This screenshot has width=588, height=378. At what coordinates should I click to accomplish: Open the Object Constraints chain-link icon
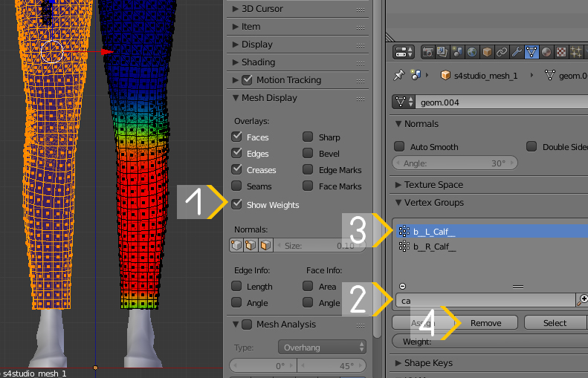[x=502, y=52]
